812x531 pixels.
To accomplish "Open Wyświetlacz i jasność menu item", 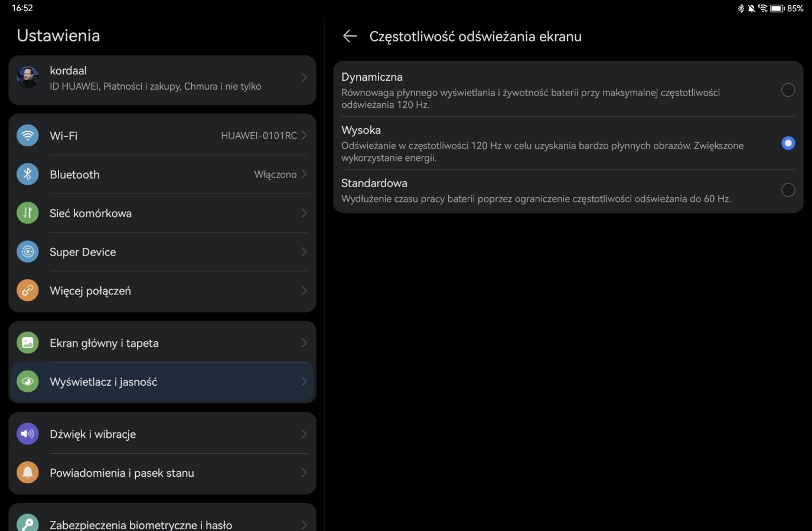I will point(103,382).
